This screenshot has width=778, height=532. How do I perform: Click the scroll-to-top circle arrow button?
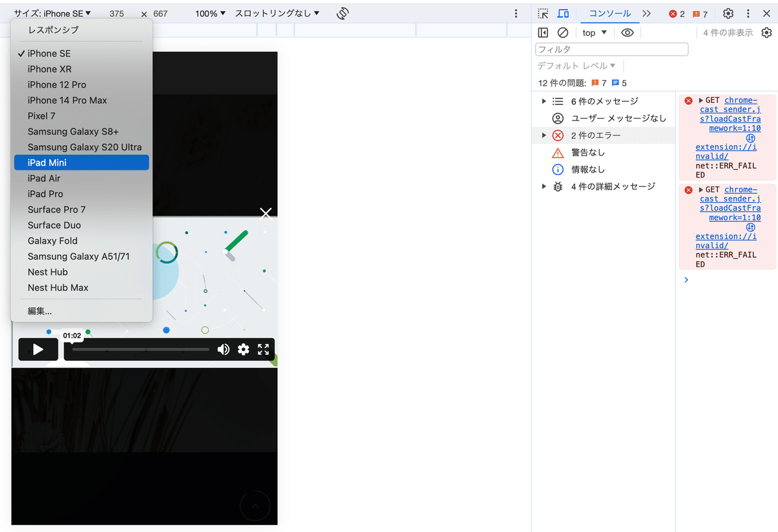tap(255, 506)
